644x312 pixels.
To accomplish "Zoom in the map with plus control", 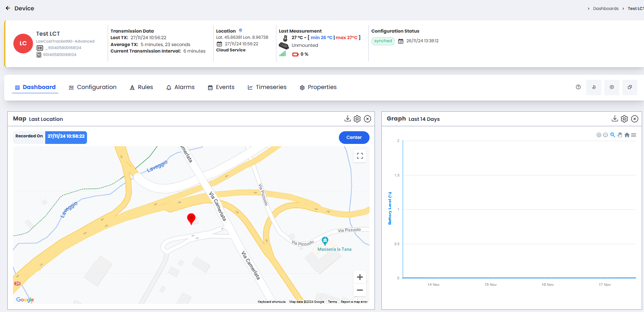I will [x=360, y=277].
